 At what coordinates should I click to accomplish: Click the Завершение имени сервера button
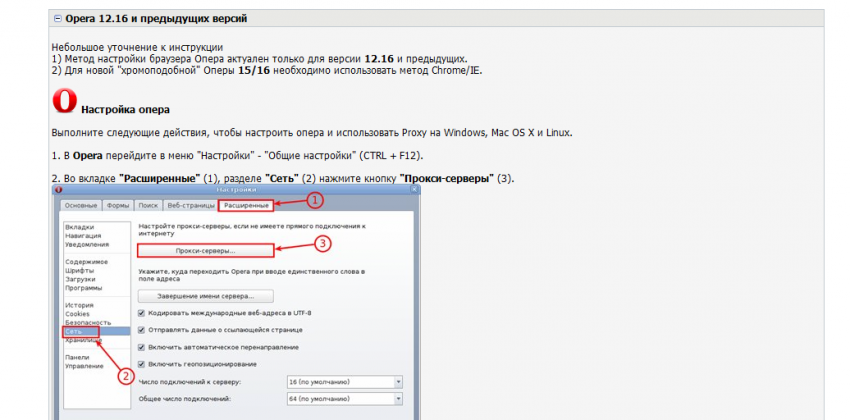point(205,297)
